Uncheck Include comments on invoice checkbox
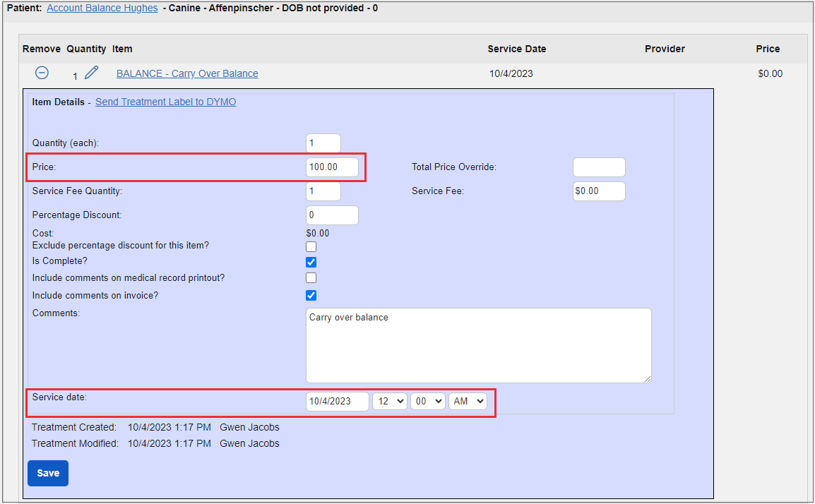Screen dimensions: 815x504 (311, 296)
